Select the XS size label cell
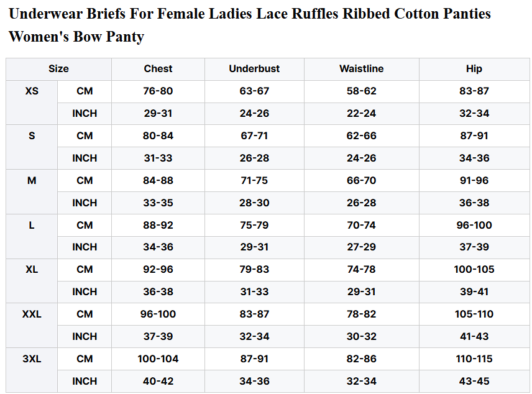This screenshot has width=532, height=394. click(x=32, y=91)
